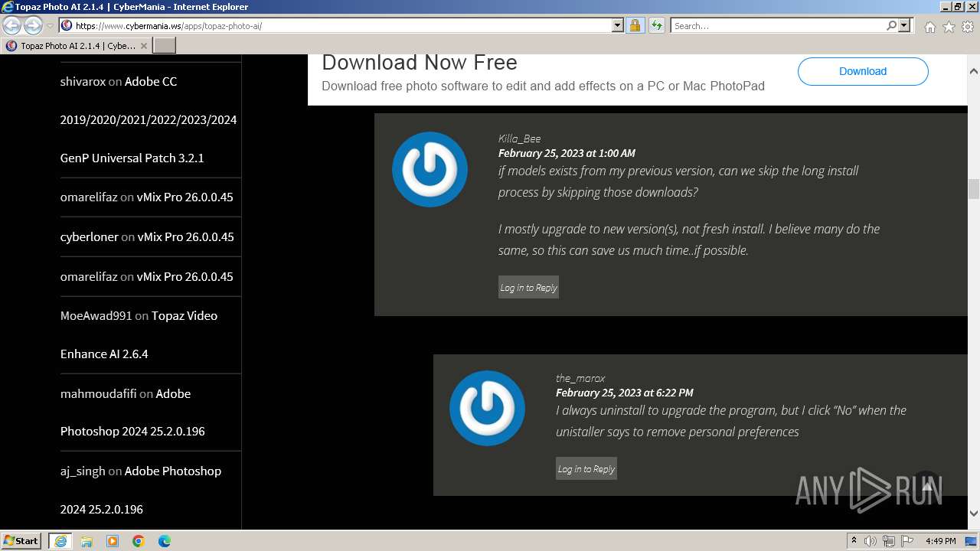Open the Windows Start menu
The width and height of the screenshot is (980, 551).
pyautogui.click(x=21, y=540)
